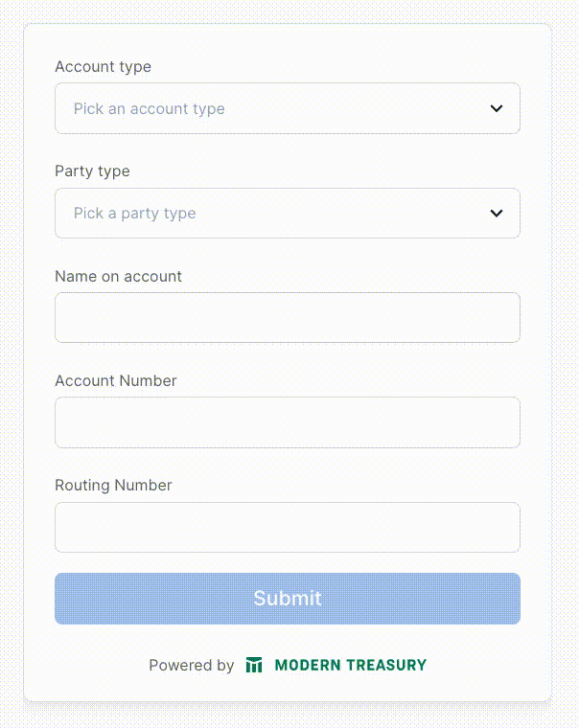Focus the Routing Number text box

pyautogui.click(x=287, y=527)
